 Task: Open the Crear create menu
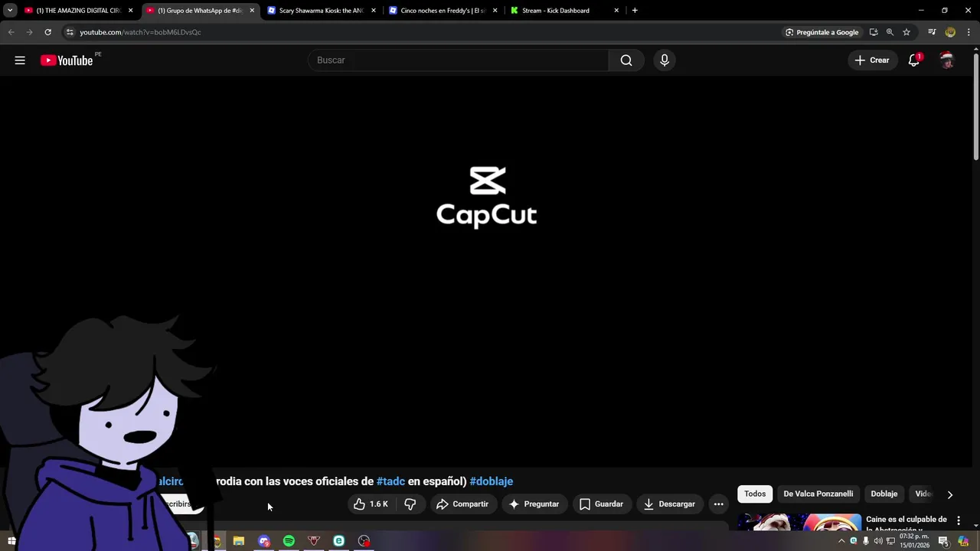coord(872,60)
